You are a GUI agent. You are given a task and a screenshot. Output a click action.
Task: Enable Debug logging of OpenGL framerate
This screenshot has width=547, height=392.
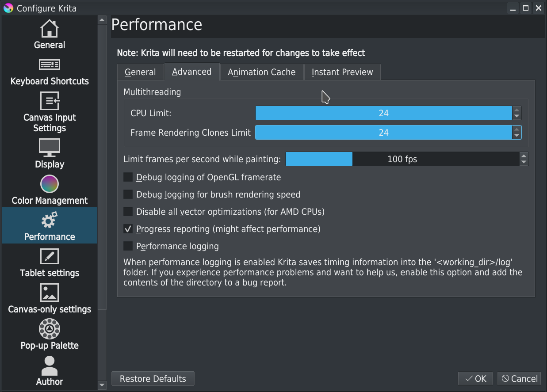click(128, 177)
